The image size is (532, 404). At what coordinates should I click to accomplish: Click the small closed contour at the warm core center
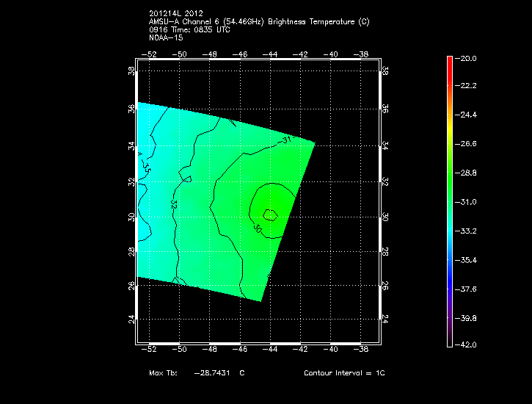click(270, 214)
